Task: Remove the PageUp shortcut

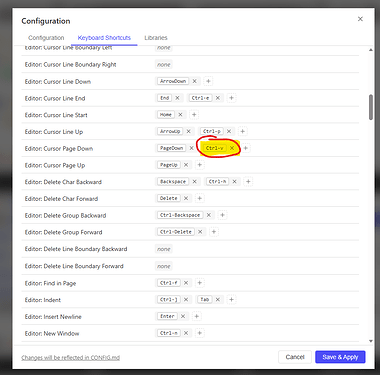Action: coord(186,165)
